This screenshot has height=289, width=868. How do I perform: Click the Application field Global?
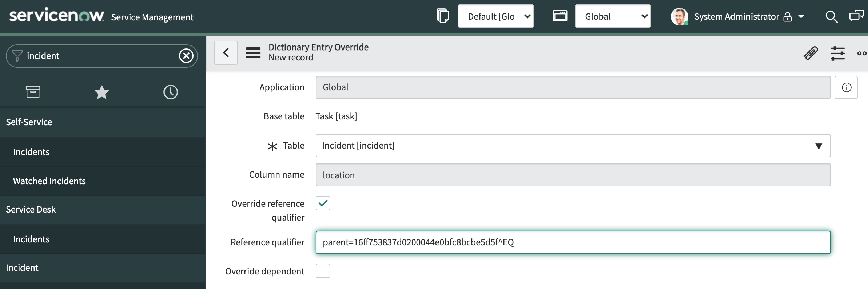pos(573,87)
